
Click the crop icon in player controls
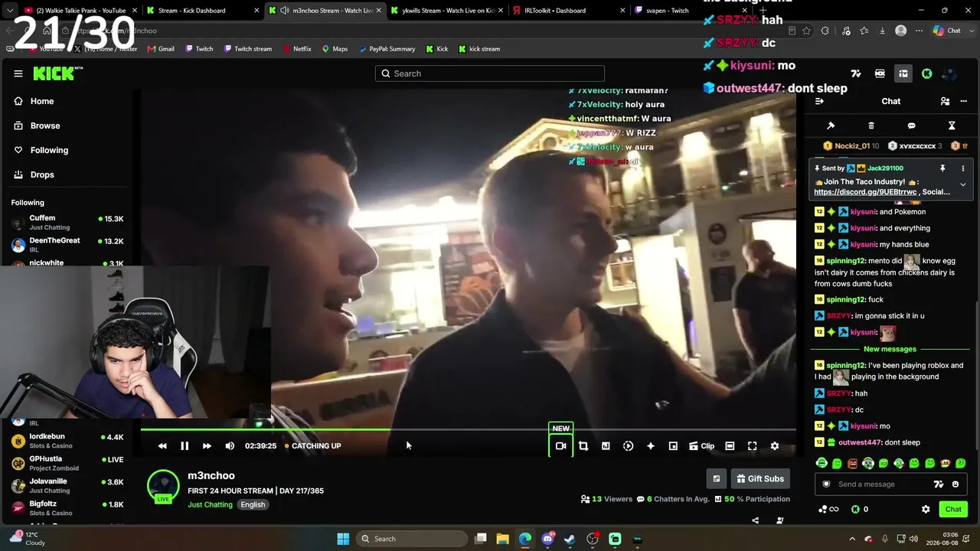583,446
